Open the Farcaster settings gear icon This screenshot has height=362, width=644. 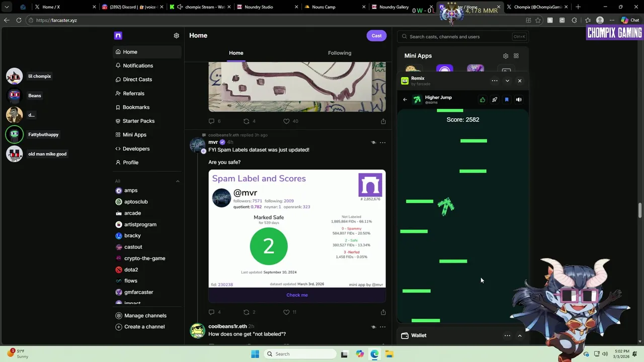[x=176, y=36]
